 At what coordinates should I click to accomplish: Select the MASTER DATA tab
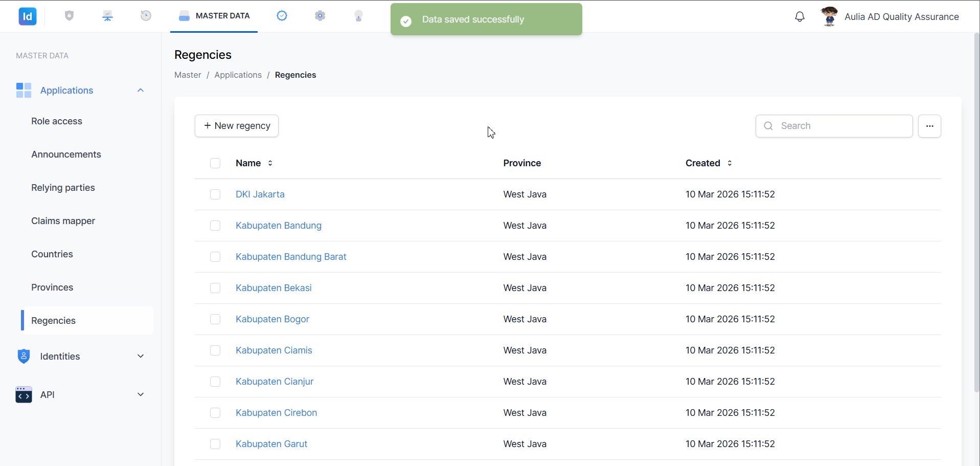214,16
